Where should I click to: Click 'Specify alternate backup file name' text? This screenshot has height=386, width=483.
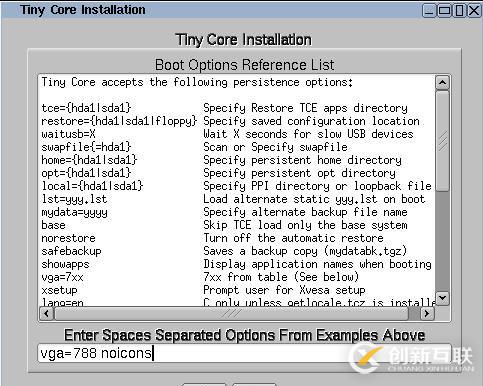pyautogui.click(x=305, y=212)
